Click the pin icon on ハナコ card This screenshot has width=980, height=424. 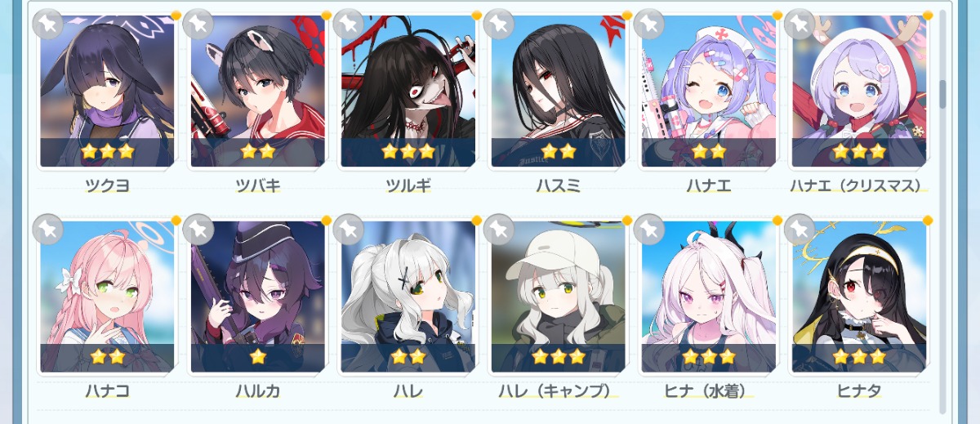click(x=48, y=230)
